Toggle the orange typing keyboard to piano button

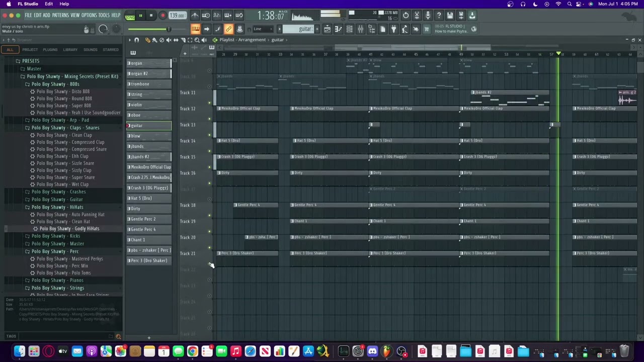tap(195, 29)
